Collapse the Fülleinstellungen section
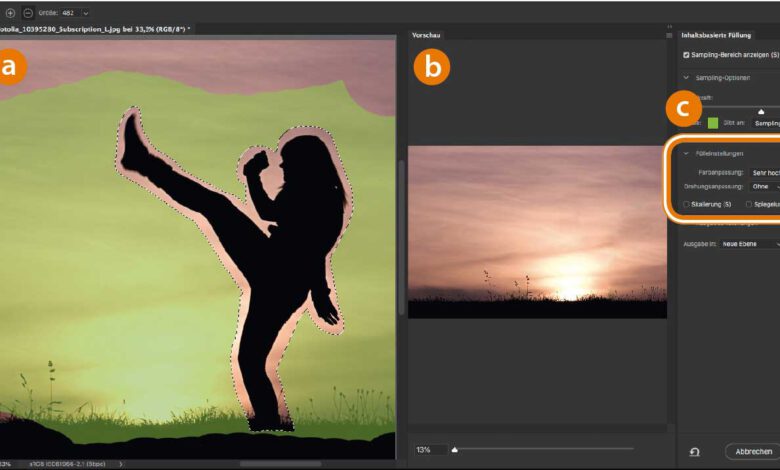Image resolution: width=780 pixels, height=470 pixels. [x=686, y=154]
